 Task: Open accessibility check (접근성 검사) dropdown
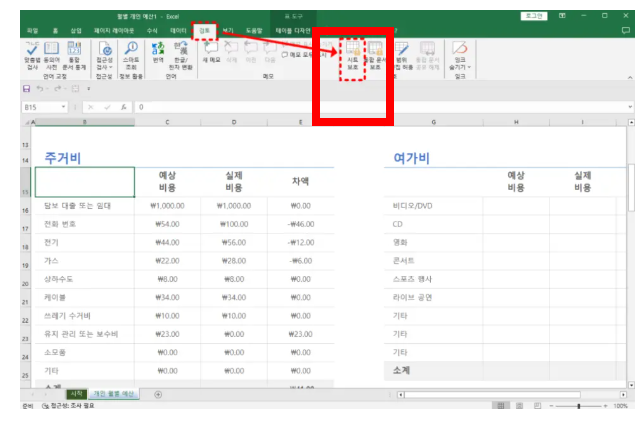coord(105,56)
